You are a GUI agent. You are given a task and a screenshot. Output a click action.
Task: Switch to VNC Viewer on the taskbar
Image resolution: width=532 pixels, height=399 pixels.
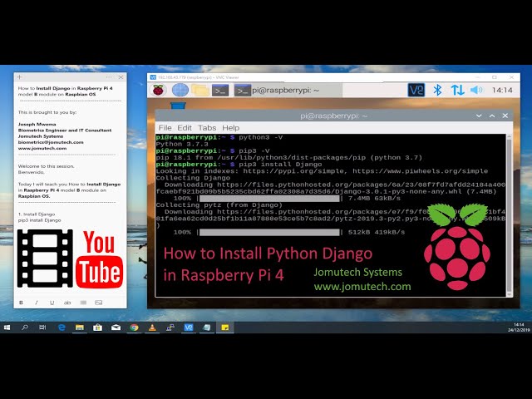[x=189, y=328]
